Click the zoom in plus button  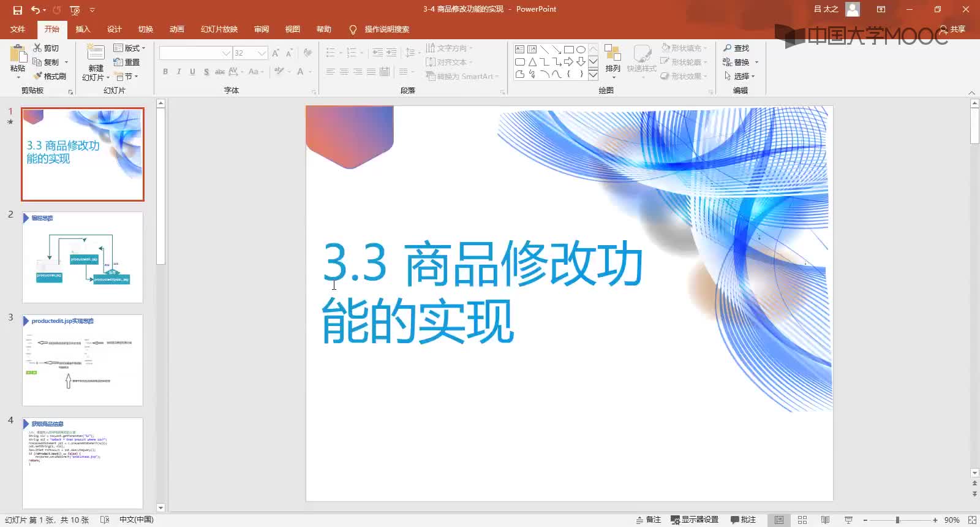click(935, 520)
